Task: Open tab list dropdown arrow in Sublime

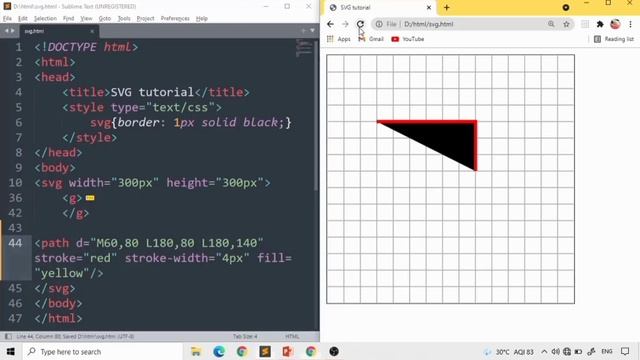Action: [x=312, y=31]
